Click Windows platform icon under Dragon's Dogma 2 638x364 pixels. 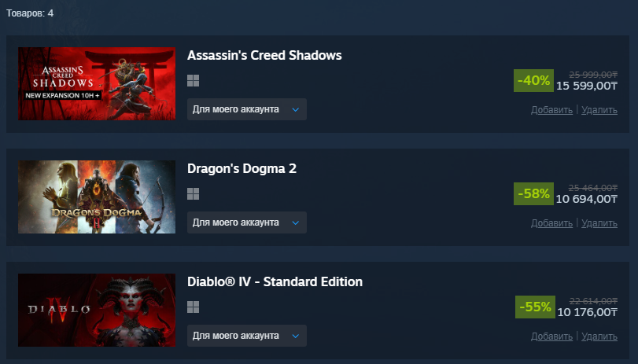coord(194,194)
